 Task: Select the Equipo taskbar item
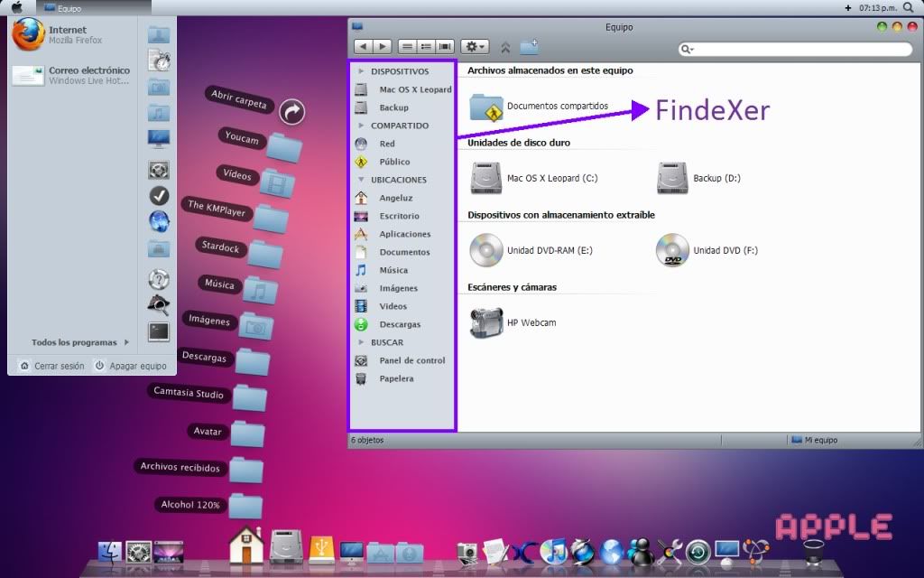(93, 8)
